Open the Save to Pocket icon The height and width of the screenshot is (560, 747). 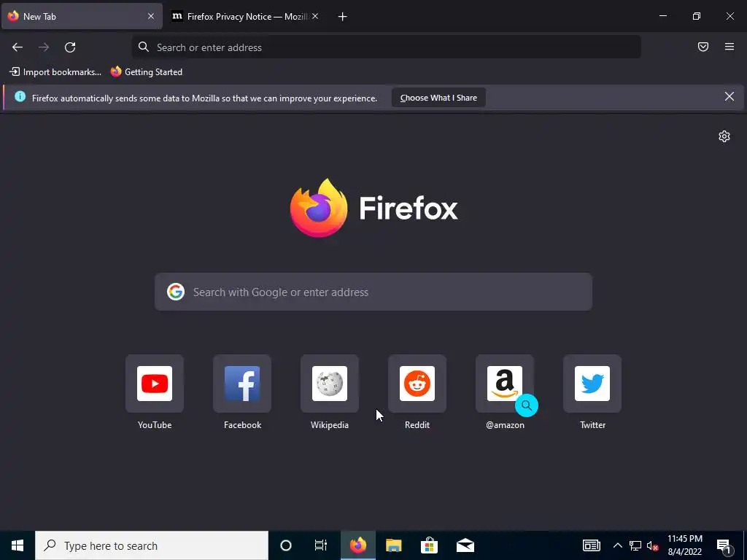(703, 47)
